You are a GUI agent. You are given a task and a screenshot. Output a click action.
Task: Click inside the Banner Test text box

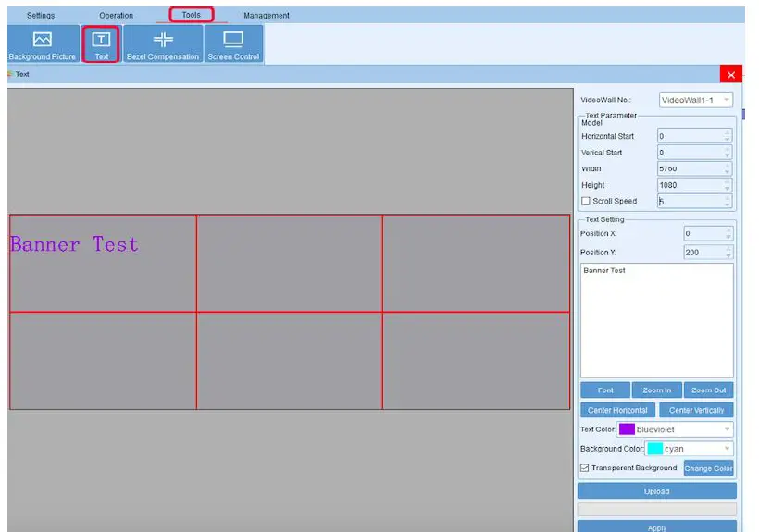click(x=657, y=321)
